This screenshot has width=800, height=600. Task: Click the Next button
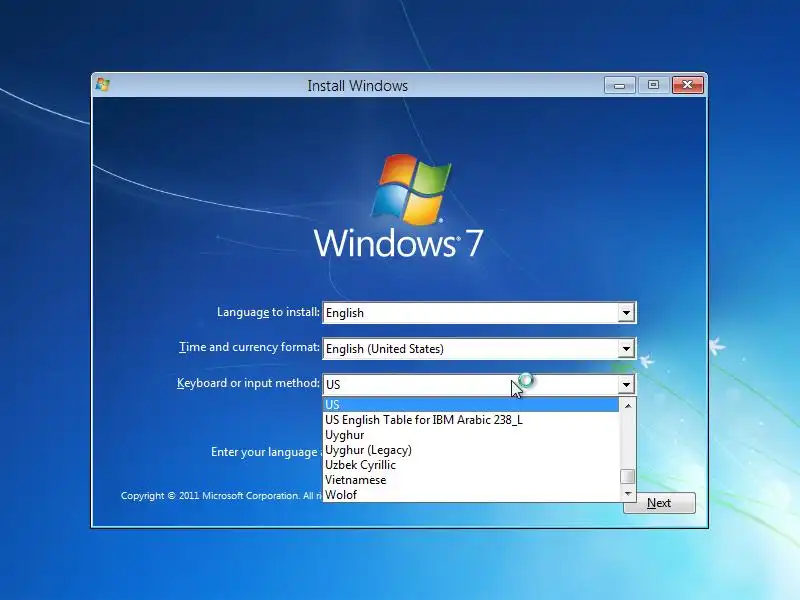659,503
